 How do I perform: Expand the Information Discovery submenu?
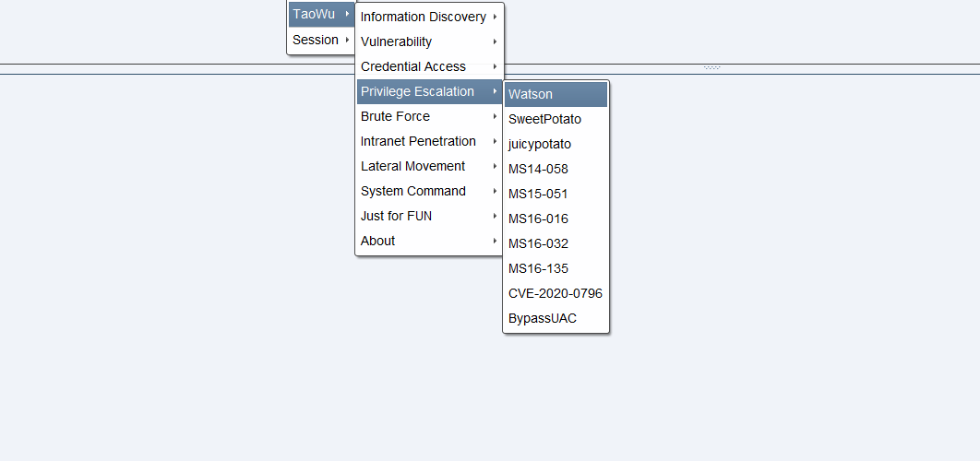point(429,17)
